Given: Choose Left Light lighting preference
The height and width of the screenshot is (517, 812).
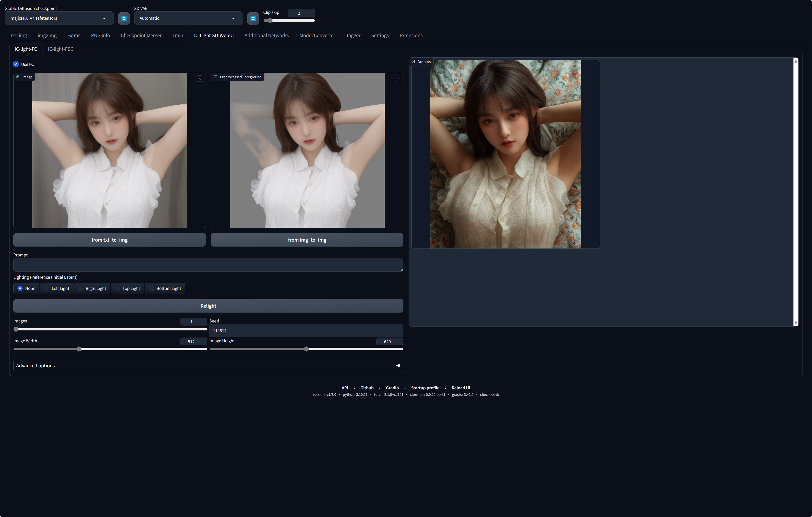Looking at the screenshot, I should point(57,289).
